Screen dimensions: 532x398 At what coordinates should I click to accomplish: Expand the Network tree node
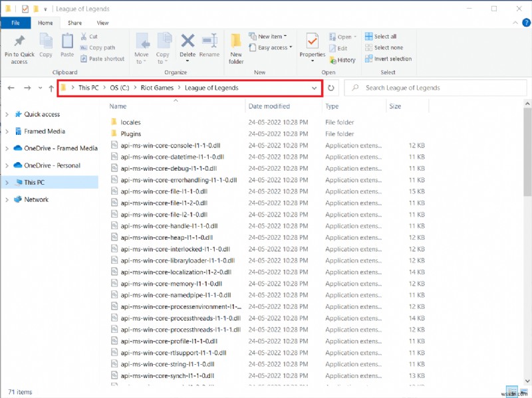(7, 200)
